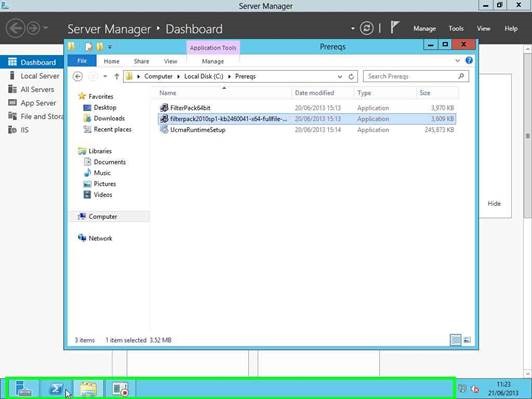Open Server Manager navigation history dropdown
The image size is (532, 399).
(x=46, y=28)
